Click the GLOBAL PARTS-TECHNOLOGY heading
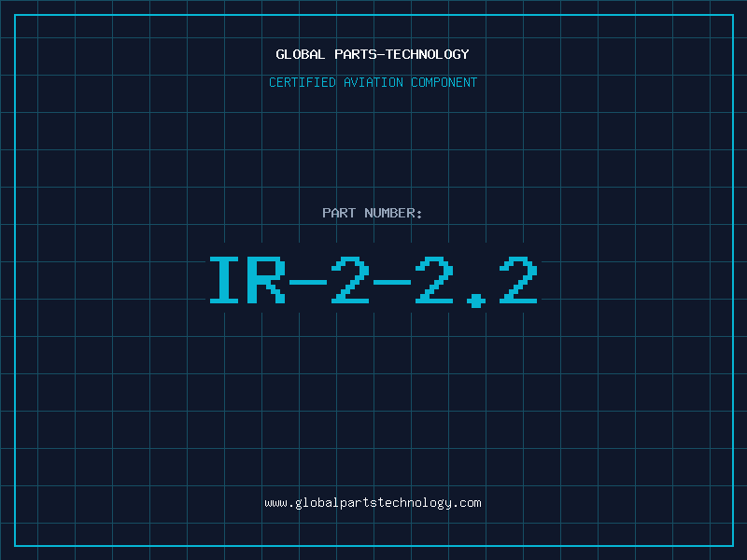747x560 pixels. [373, 54]
